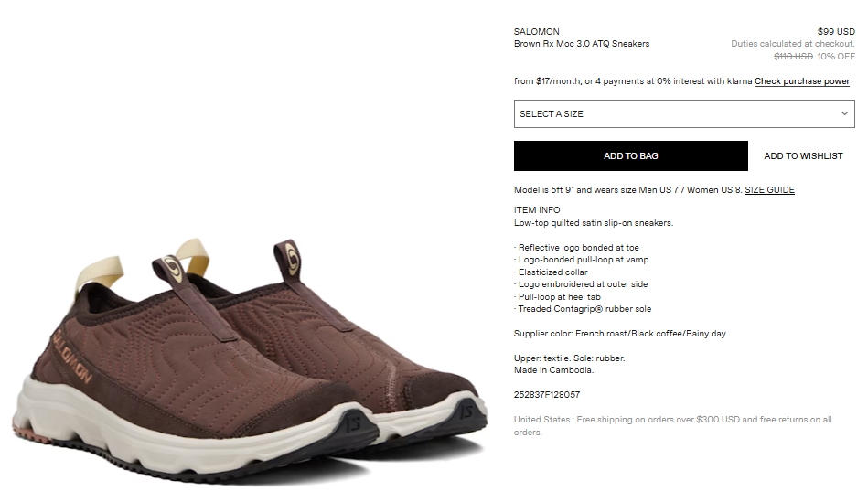Click the 10% OFF discount label

(x=836, y=57)
